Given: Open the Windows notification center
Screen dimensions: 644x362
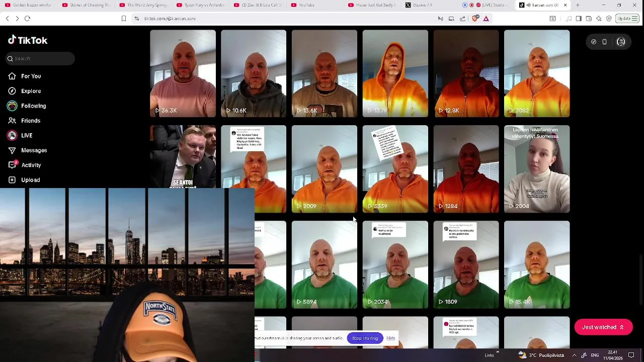Looking at the screenshot, I should pyautogui.click(x=631, y=355).
